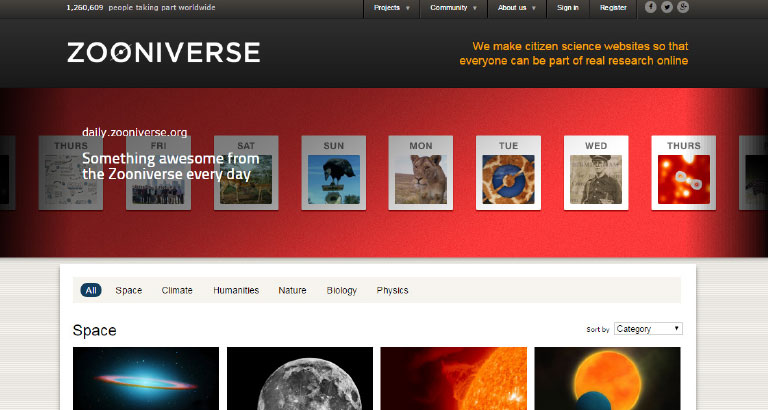This screenshot has width=768, height=410.
Task: Open the solar flare project image
Action: click(x=454, y=378)
